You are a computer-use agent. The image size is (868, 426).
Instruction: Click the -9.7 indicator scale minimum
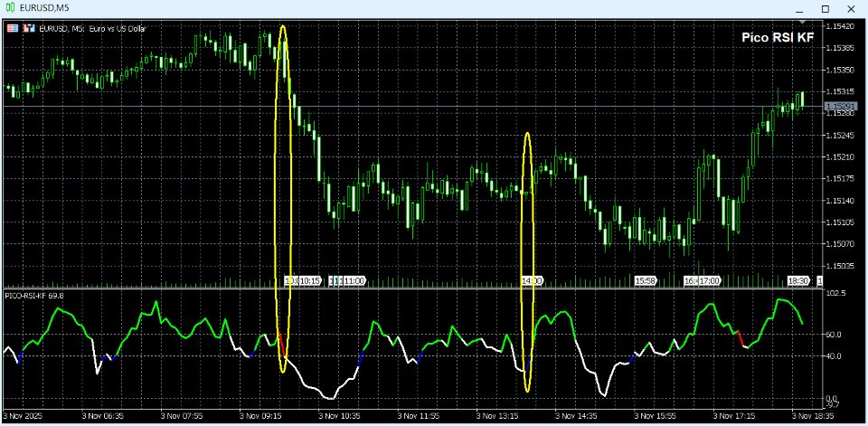point(833,404)
